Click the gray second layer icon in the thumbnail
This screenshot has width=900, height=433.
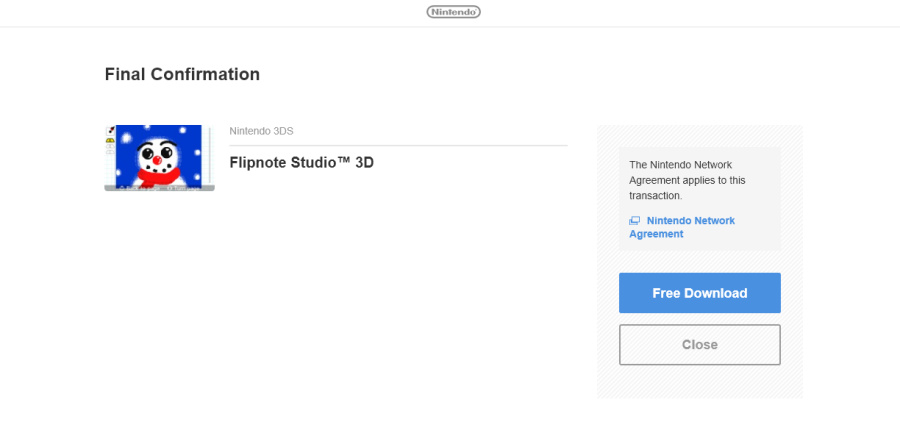coord(110,146)
